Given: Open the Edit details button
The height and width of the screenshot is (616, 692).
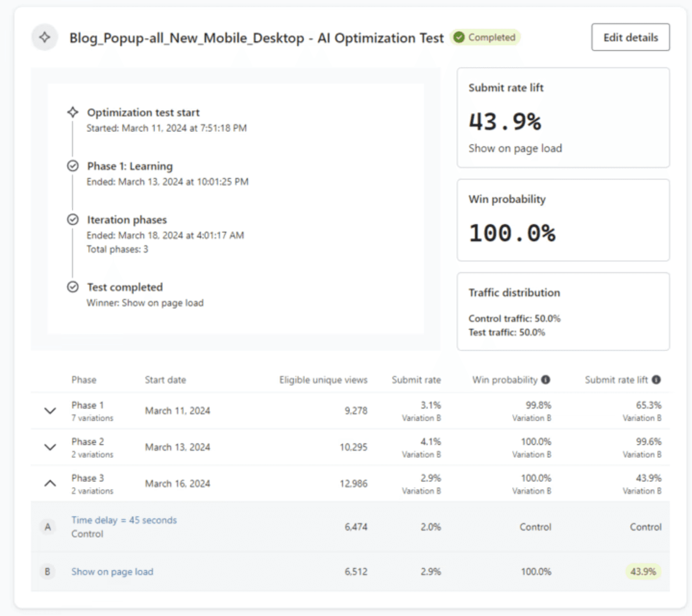Looking at the screenshot, I should point(631,37).
